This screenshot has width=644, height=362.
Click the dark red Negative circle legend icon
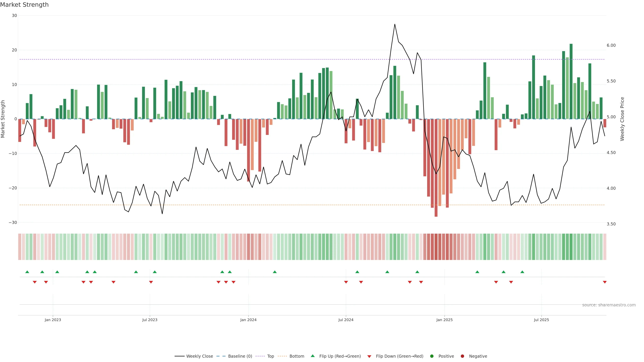[x=462, y=356]
